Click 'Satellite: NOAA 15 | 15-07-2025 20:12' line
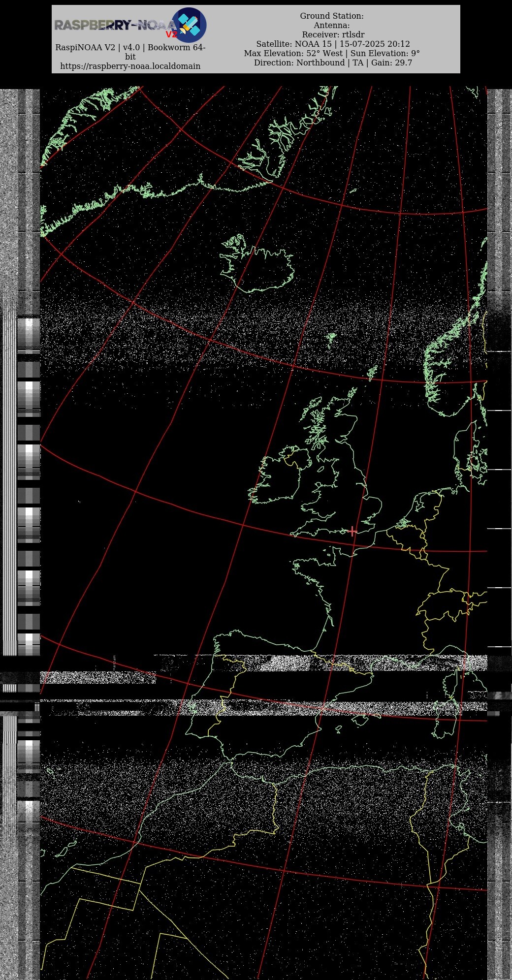Screen dimensions: 512x980 [x=333, y=44]
